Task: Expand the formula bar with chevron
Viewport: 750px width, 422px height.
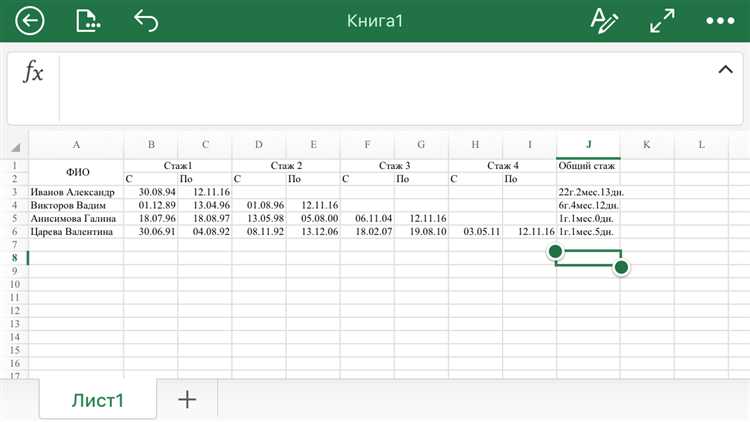Action: (x=725, y=69)
